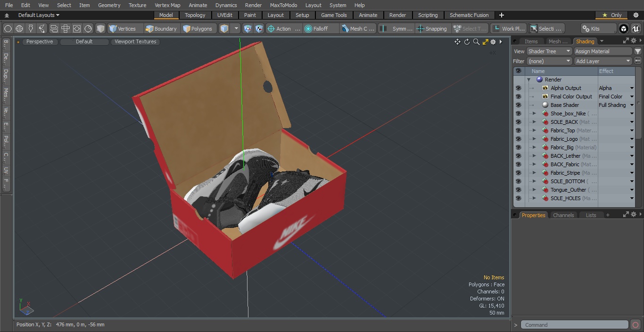Open the Work Plane button
Viewport: 644px width, 332px height.
508,29
